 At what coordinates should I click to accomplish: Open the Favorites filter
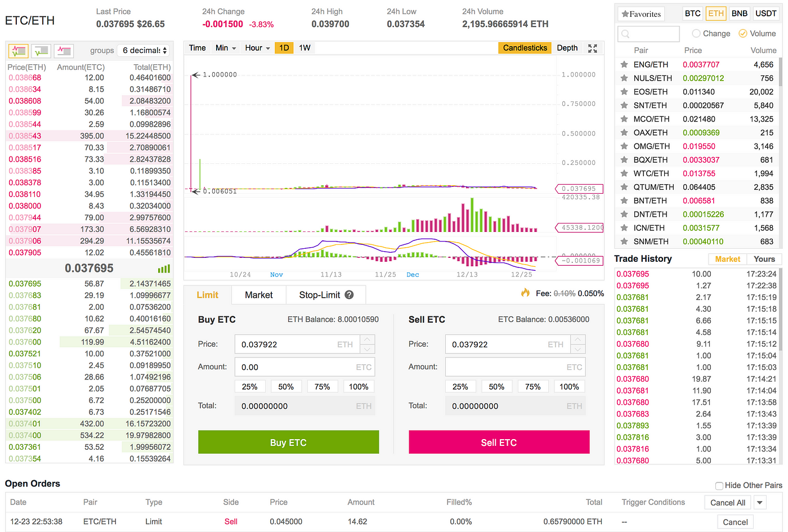[x=641, y=14]
